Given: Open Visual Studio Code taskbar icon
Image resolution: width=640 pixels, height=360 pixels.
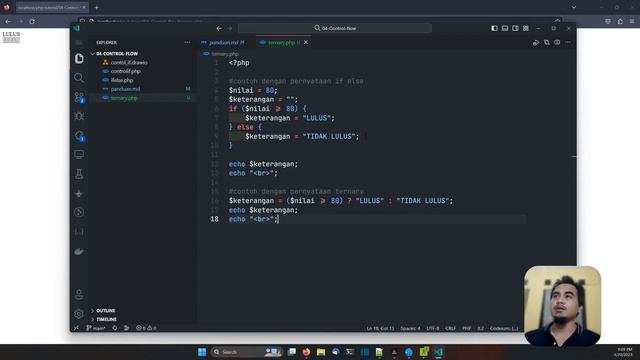Looking at the screenshot, I should pyautogui.click(x=438, y=352).
